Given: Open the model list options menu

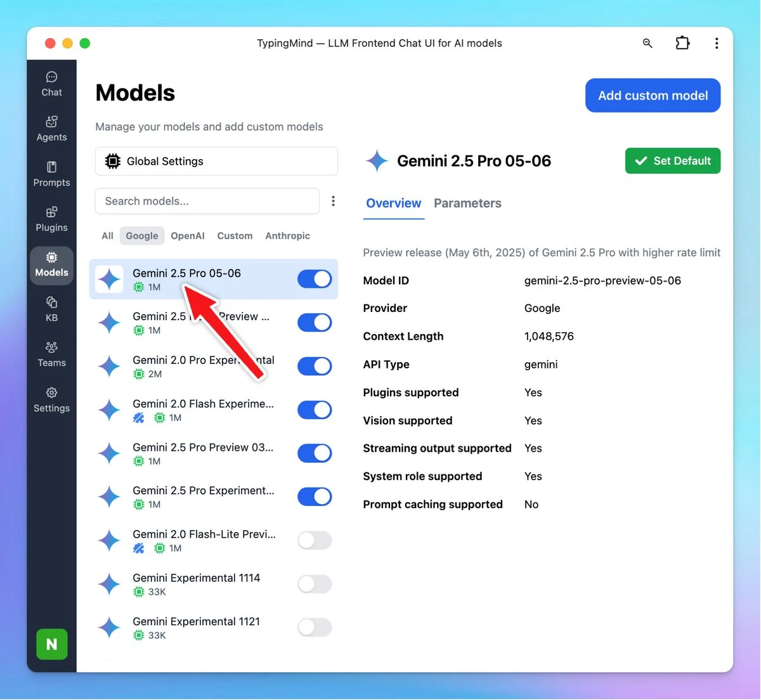Looking at the screenshot, I should pos(333,201).
